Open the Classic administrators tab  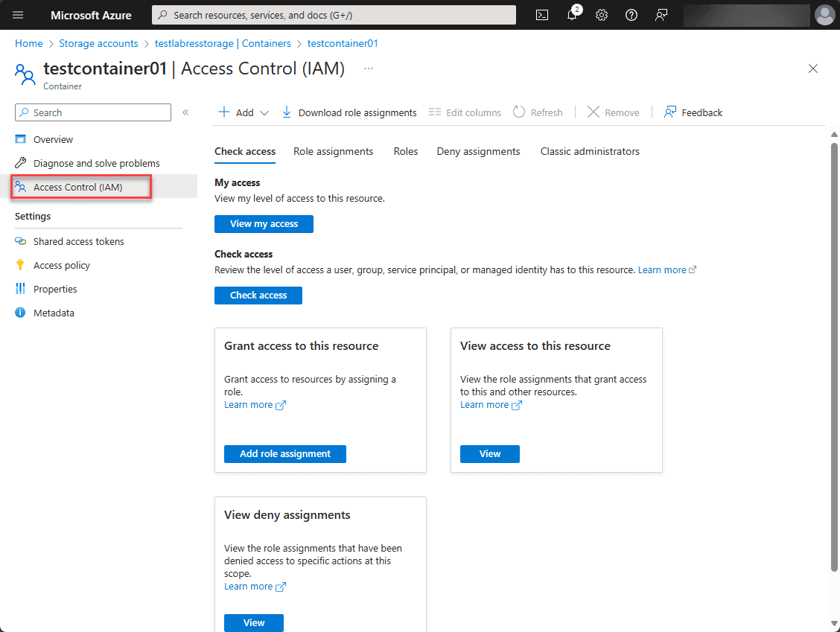[590, 152]
